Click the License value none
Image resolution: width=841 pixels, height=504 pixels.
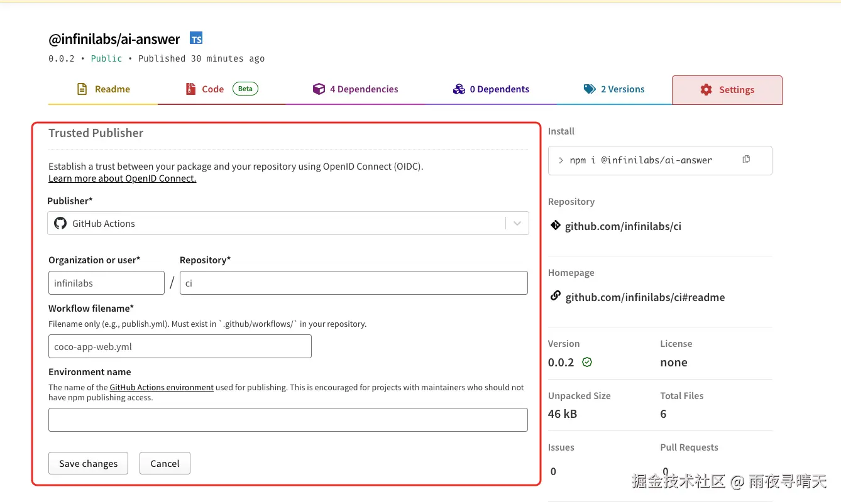pos(674,362)
